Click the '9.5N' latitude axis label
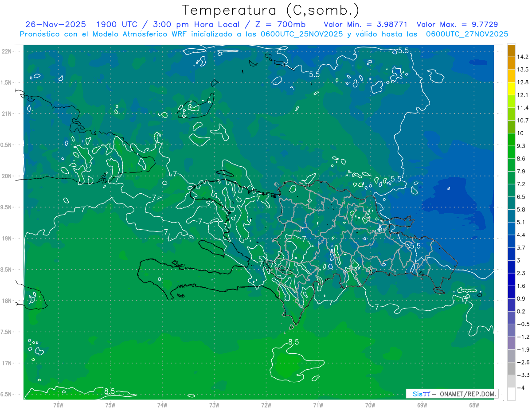 7,207
